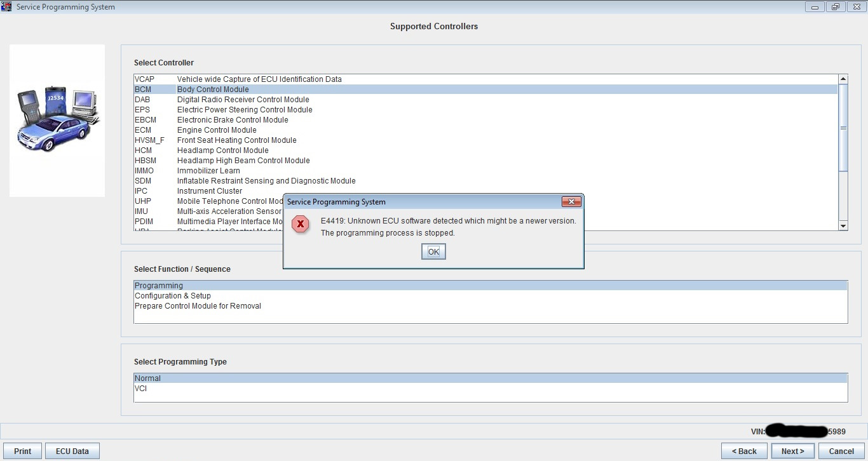The height and width of the screenshot is (461, 868).
Task: Choose Configuration & Setup function
Action: [x=491, y=296]
